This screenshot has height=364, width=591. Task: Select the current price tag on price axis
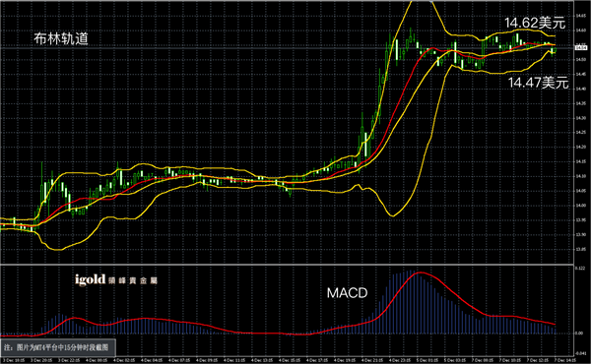[x=581, y=48]
